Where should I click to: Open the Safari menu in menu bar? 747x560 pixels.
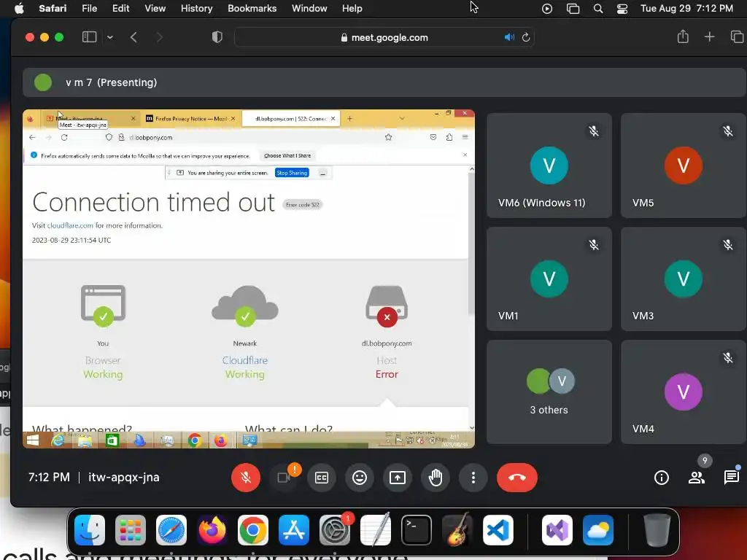tap(53, 8)
